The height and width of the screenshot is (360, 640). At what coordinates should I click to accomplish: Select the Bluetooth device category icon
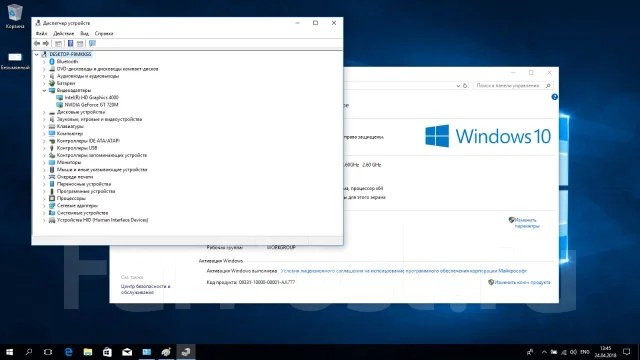(52, 62)
